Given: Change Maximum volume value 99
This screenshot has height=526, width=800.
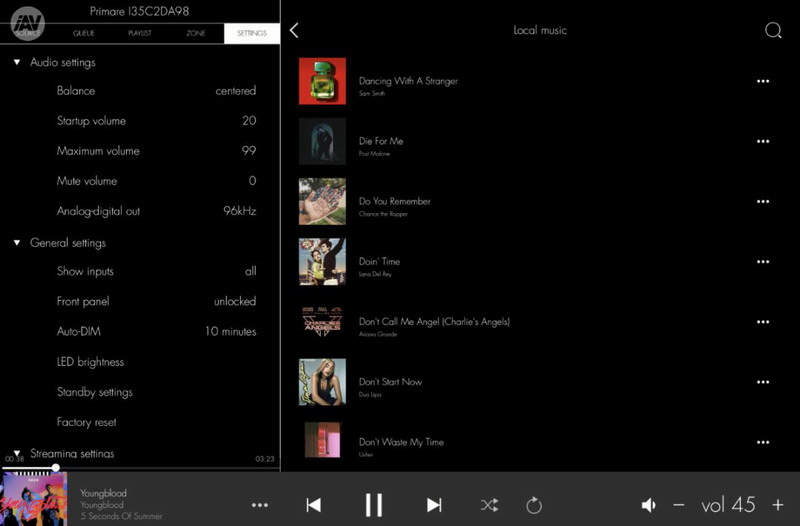Looking at the screenshot, I should pos(249,151).
